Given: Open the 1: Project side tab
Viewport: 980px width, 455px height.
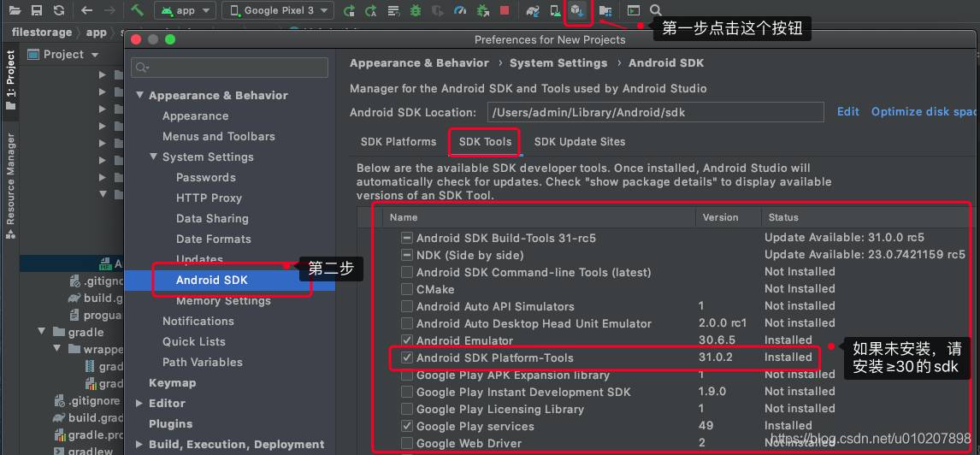Looking at the screenshot, I should point(10,80).
